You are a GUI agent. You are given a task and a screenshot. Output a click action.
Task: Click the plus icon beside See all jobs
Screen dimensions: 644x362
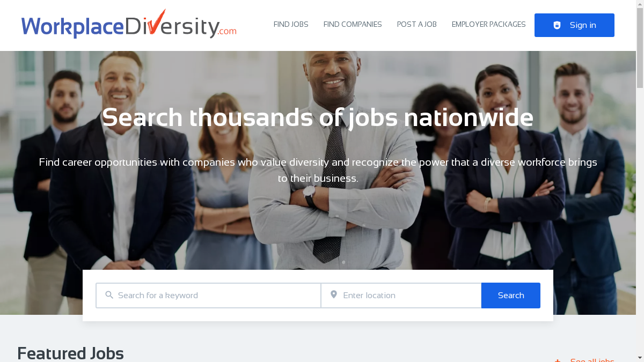558,361
